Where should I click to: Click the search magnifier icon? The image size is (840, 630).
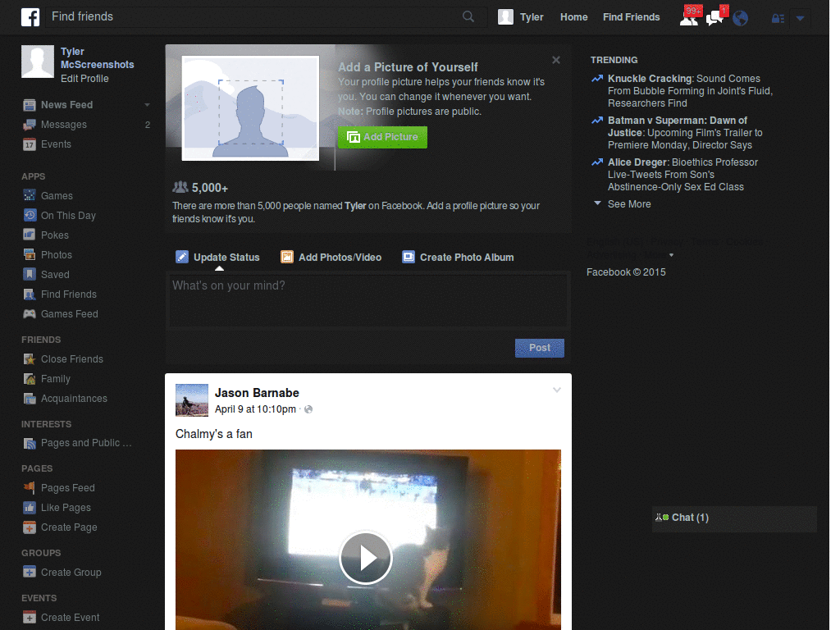468,16
